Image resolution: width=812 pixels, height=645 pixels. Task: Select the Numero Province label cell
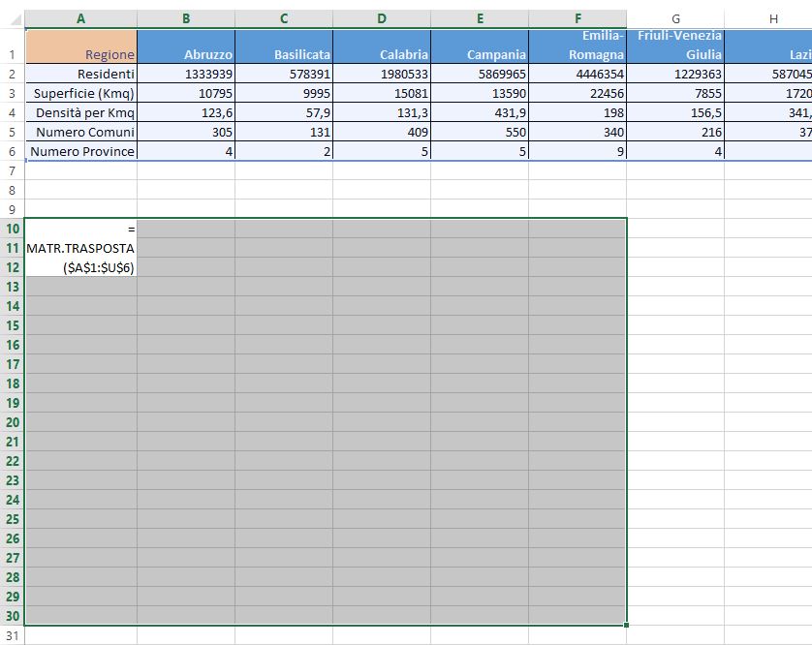click(x=80, y=151)
